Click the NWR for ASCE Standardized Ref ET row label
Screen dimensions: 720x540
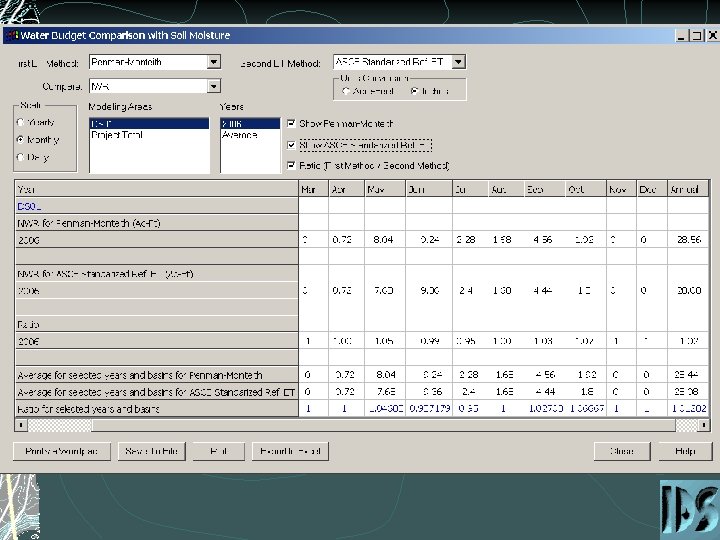pos(157,274)
